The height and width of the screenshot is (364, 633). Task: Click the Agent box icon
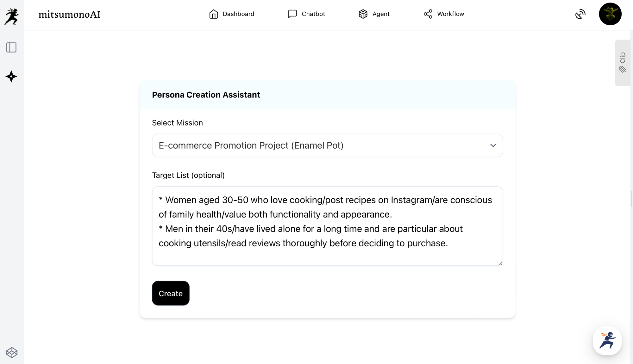pos(363,14)
